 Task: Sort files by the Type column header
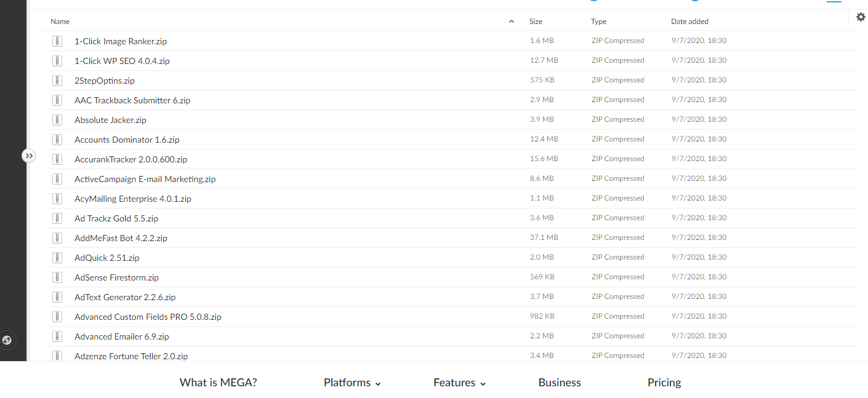(x=599, y=22)
